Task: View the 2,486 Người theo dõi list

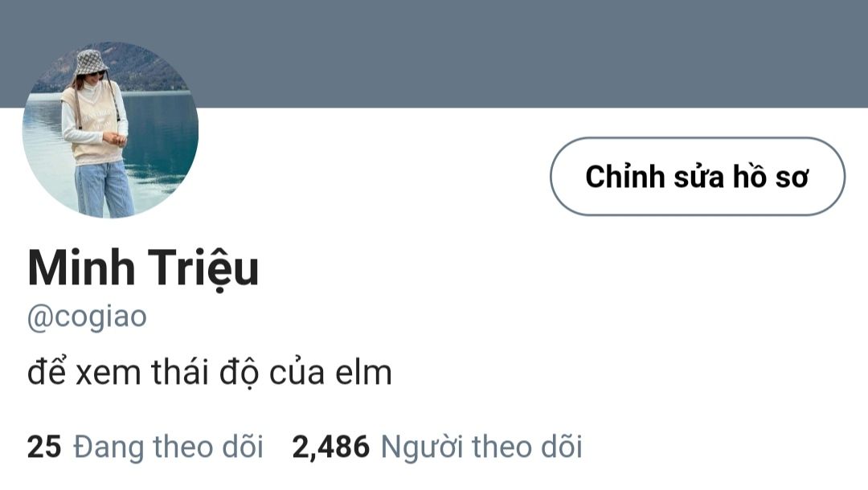Action: (x=437, y=447)
